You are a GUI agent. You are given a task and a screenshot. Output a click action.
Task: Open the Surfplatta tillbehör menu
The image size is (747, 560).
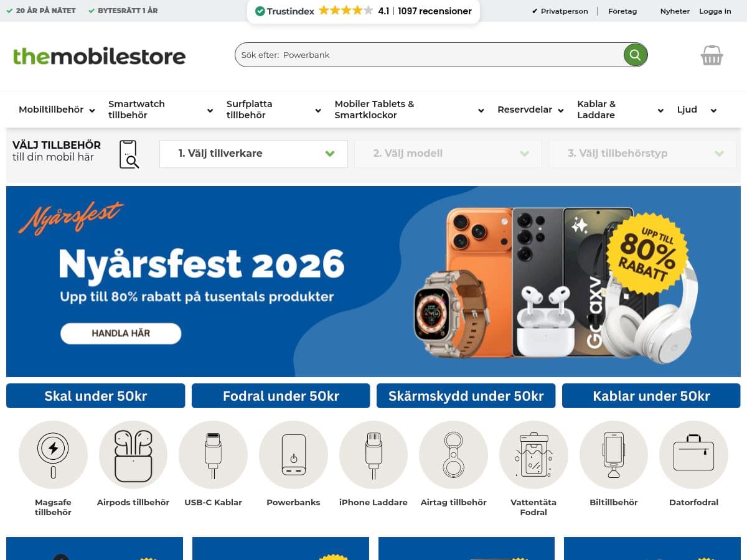pos(250,110)
